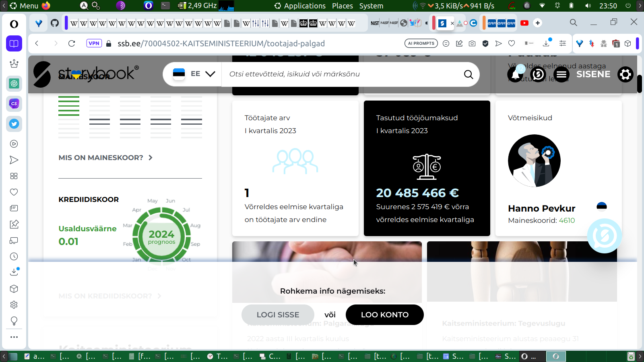Search open tabs with magnifier icon

click(x=574, y=23)
